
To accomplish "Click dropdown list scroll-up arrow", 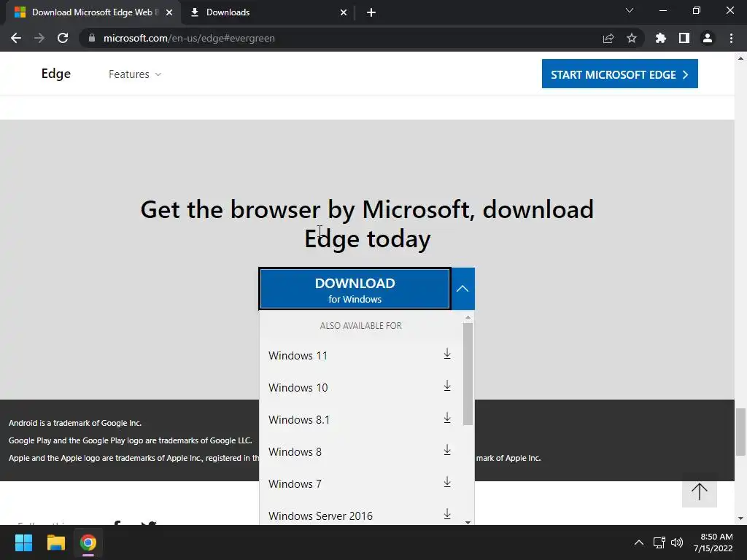I will click(468, 317).
